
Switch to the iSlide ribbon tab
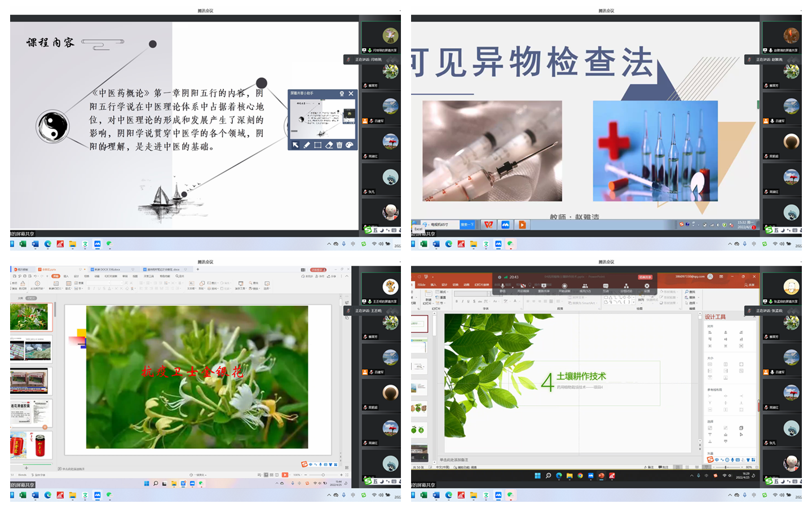(x=421, y=284)
